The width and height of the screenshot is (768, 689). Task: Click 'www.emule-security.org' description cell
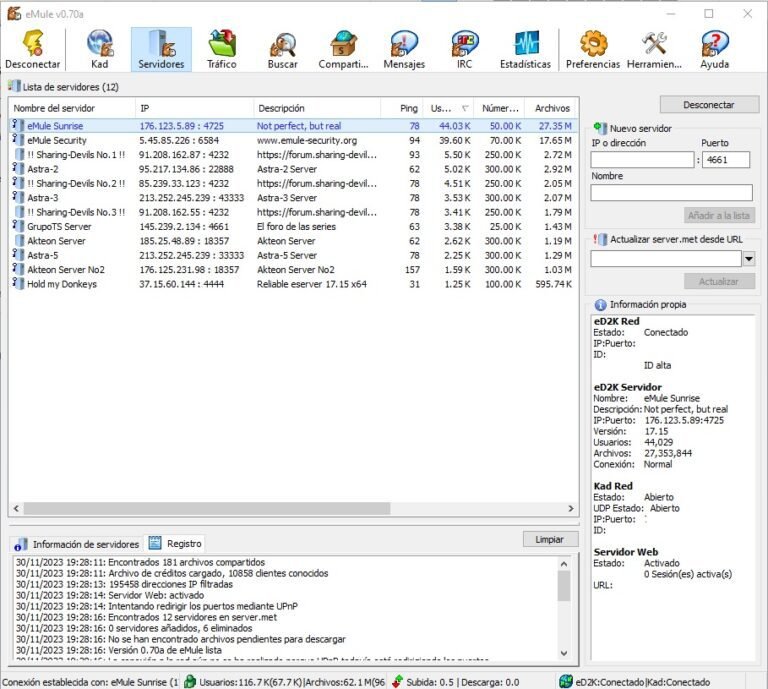pos(307,140)
